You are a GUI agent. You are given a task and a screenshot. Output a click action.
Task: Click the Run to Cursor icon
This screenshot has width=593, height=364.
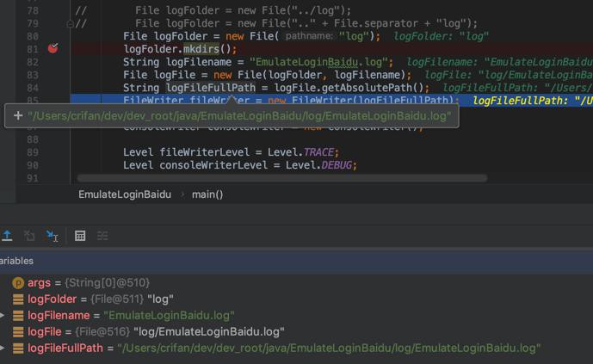coord(52,236)
